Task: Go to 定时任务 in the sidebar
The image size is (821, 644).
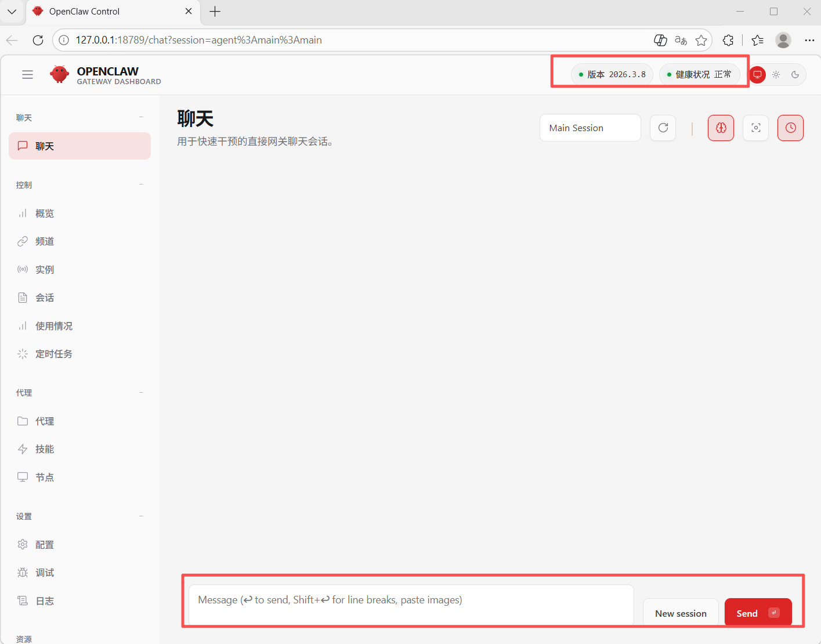Action: pyautogui.click(x=53, y=354)
